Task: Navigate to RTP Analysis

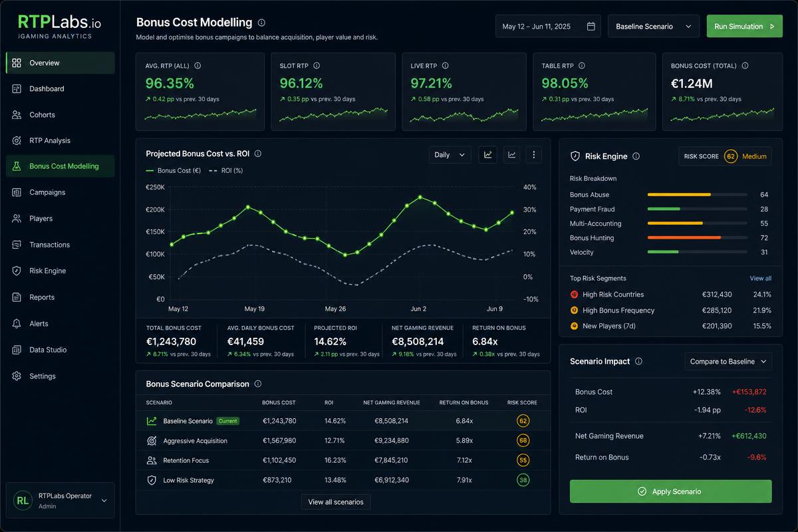Action: click(60, 140)
